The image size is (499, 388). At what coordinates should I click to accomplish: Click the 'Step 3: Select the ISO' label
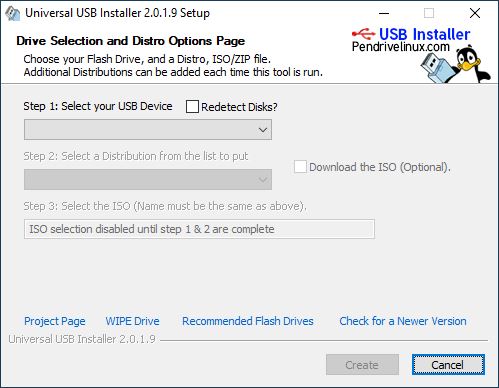point(165,206)
